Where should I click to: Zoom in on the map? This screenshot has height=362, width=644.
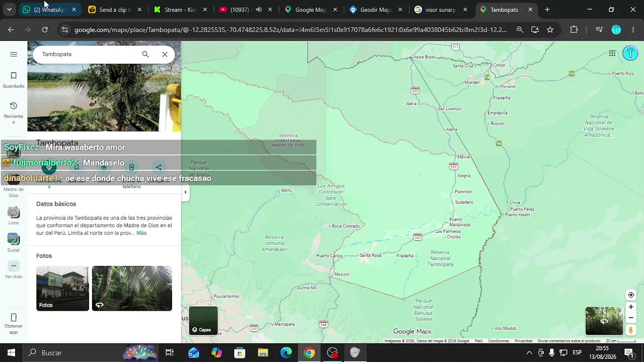click(x=631, y=307)
